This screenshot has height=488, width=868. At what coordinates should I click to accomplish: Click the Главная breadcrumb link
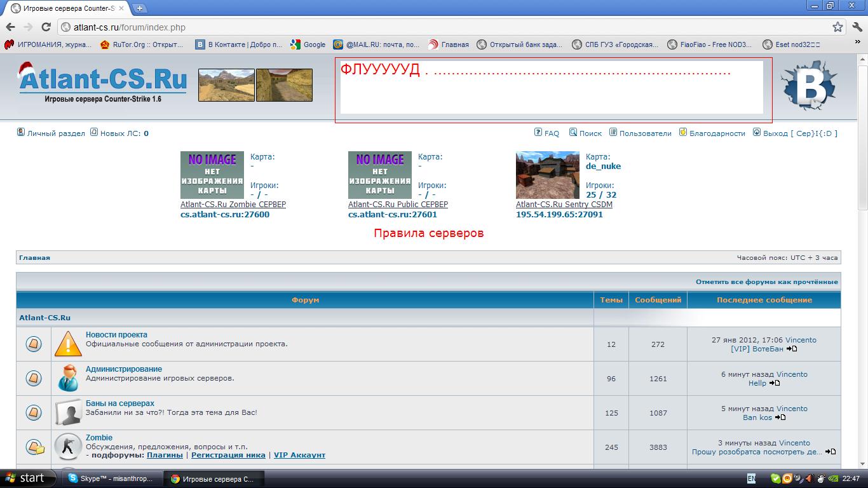[34, 257]
